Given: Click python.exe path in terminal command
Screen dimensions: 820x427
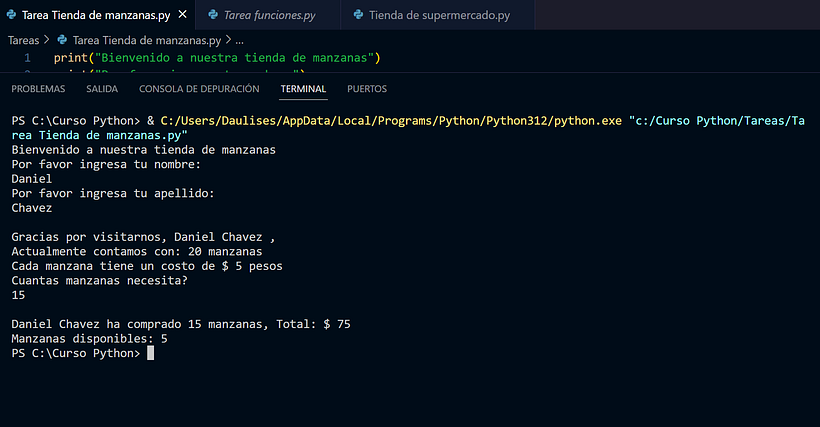Looking at the screenshot, I should tap(391, 121).
